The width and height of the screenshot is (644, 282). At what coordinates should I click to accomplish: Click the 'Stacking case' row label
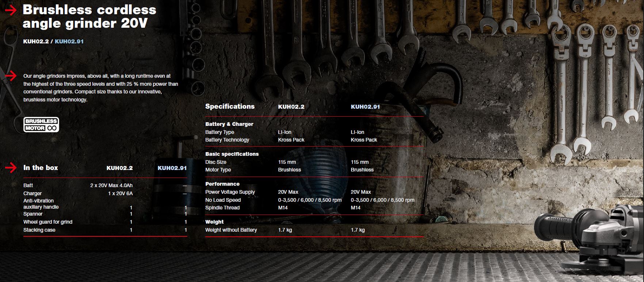tap(39, 230)
